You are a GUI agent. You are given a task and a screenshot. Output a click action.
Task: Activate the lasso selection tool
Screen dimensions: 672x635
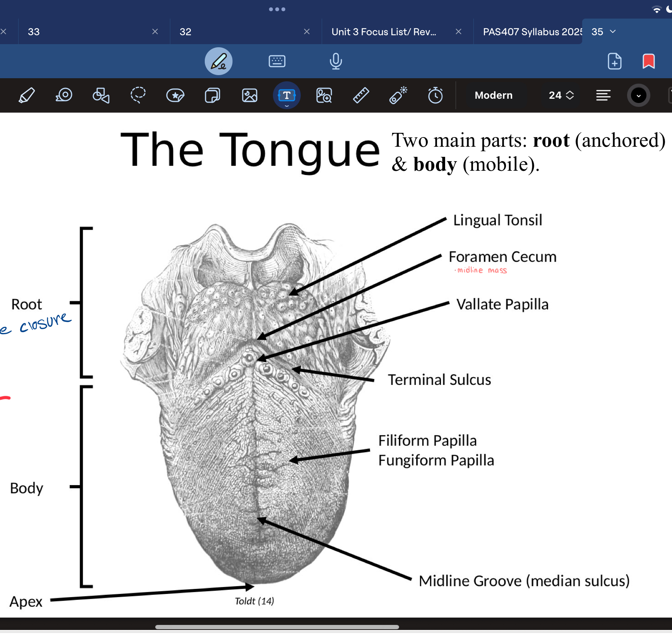pos(138,95)
